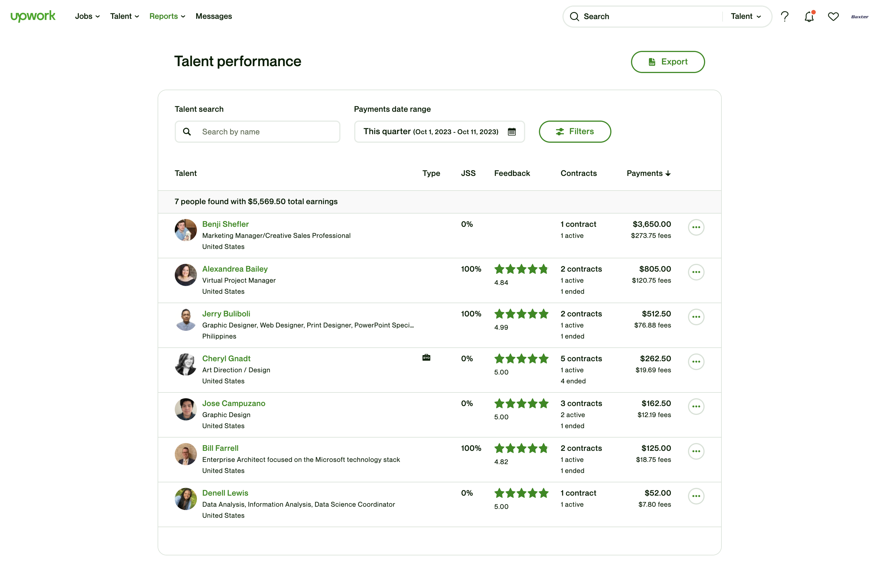This screenshot has height=588, width=881.
Task: Focus the Search by name field
Action: pos(257,132)
